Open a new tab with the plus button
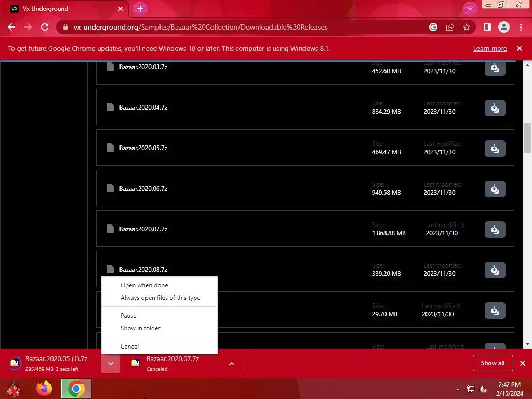 (x=140, y=9)
